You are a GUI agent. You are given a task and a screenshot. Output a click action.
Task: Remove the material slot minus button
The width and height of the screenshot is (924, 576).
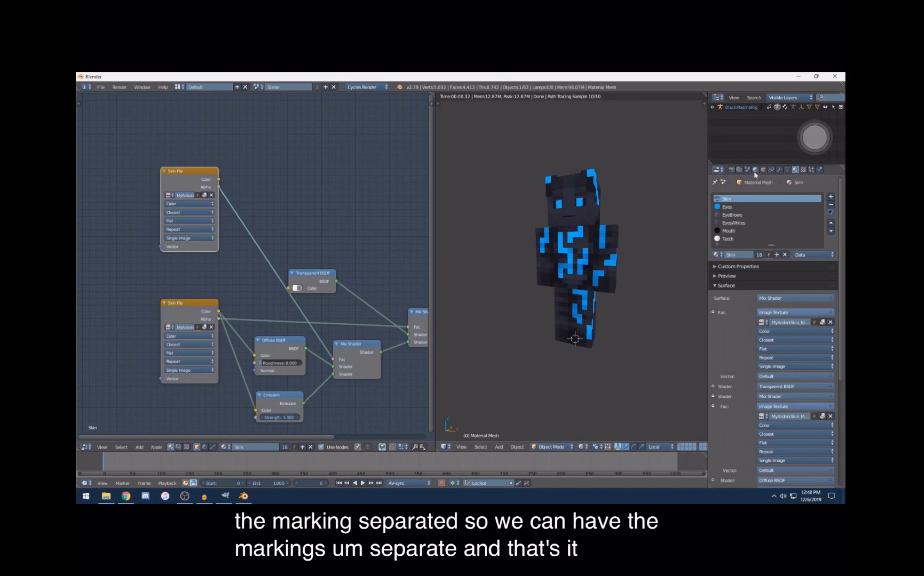(831, 205)
